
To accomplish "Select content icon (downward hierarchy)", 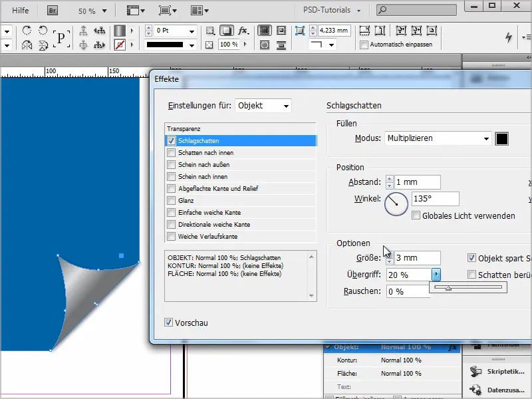I will pyautogui.click(x=83, y=45).
